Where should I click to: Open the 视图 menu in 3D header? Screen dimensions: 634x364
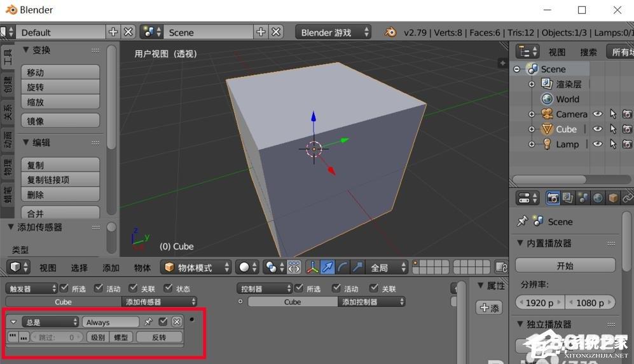(48, 267)
